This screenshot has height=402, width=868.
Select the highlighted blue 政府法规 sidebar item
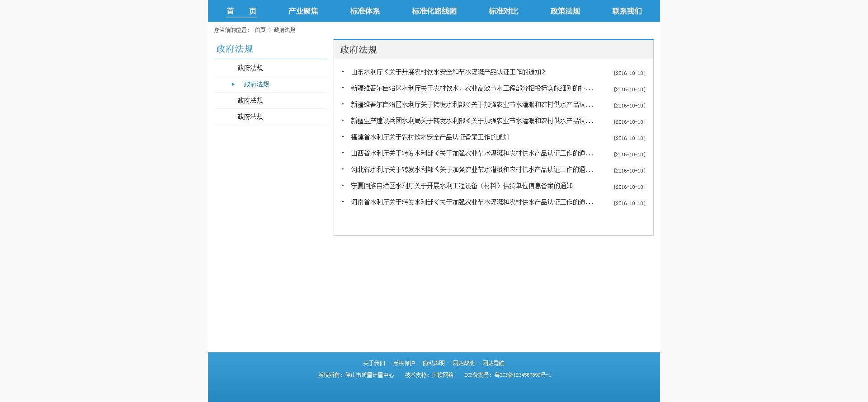click(x=256, y=84)
